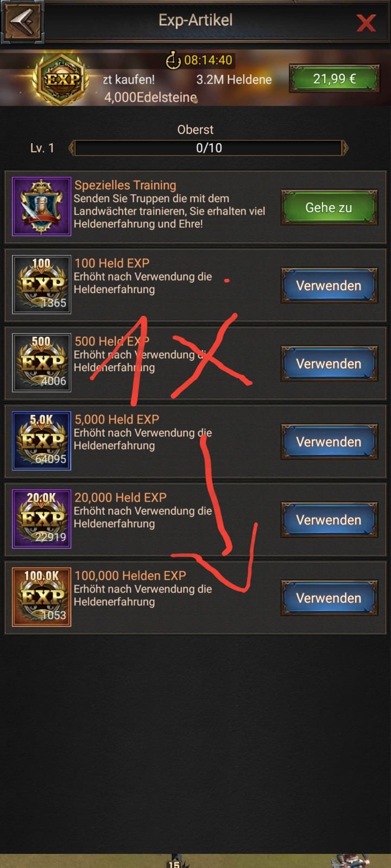Use the 500 Held EXP item
The height and width of the screenshot is (868, 391).
coord(329,363)
